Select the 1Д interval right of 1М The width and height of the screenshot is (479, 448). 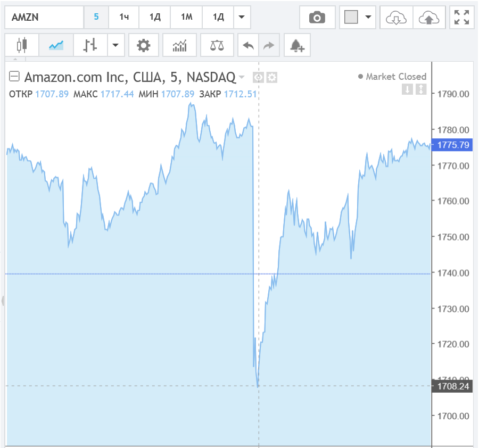(218, 17)
